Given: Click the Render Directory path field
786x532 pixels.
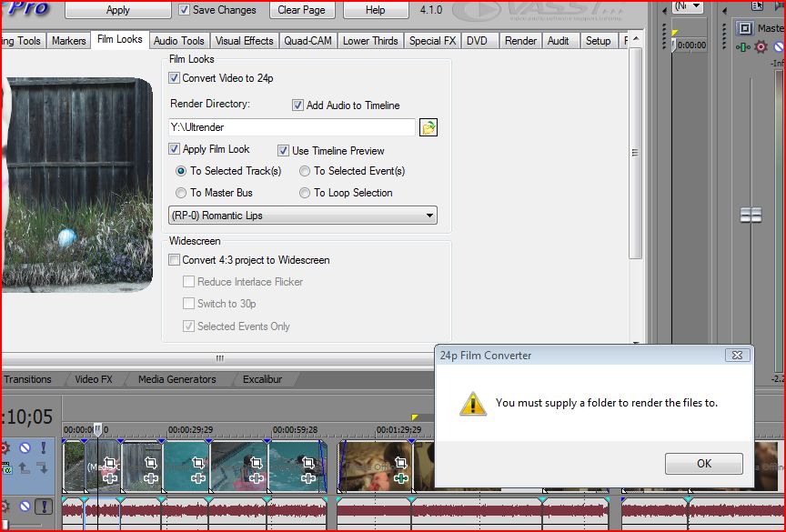Looking at the screenshot, I should 292,127.
